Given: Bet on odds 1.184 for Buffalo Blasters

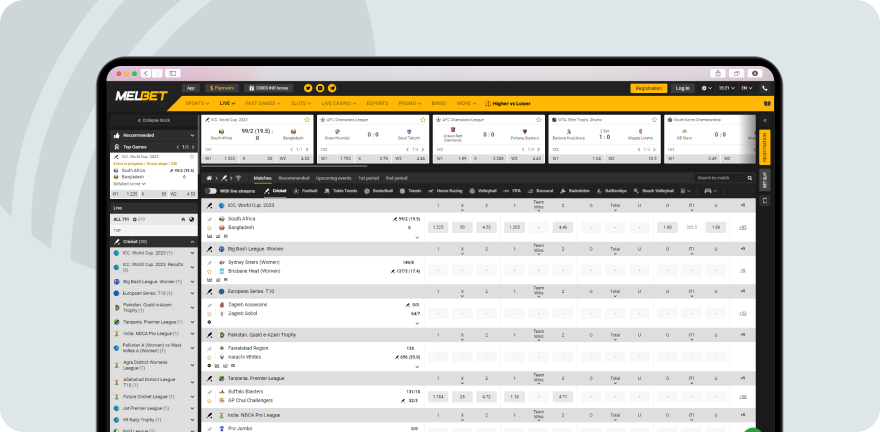Looking at the screenshot, I should click(x=438, y=397).
